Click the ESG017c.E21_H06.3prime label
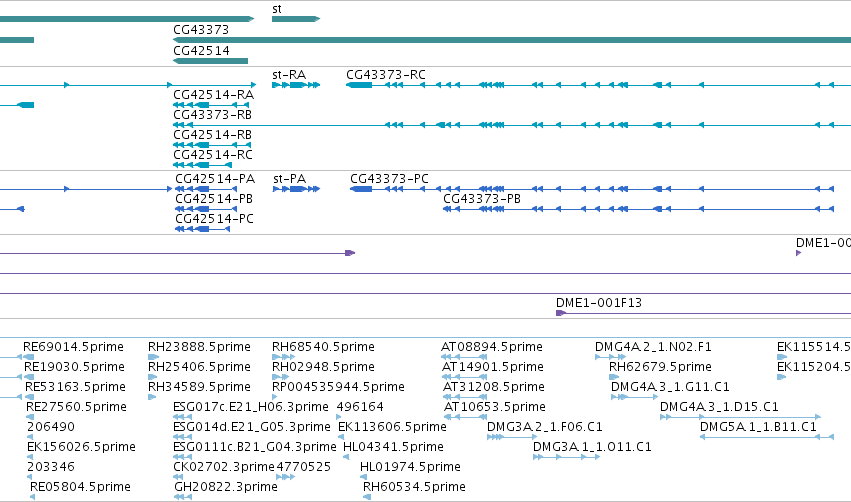This screenshot has height=502, width=851. [251, 407]
